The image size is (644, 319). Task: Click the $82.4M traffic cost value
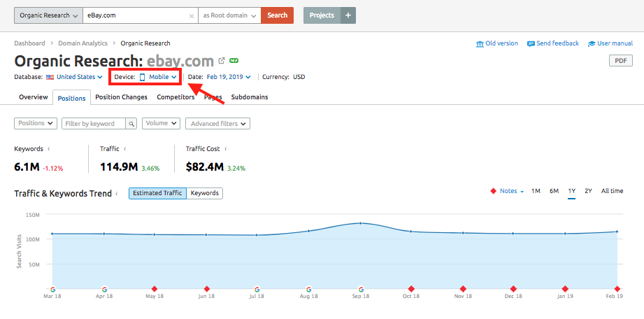(205, 167)
